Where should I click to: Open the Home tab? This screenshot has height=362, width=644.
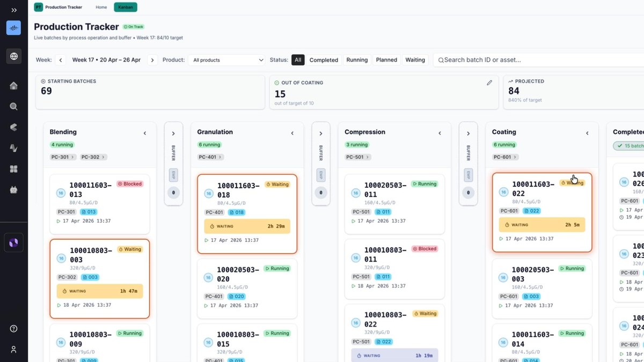click(x=101, y=7)
